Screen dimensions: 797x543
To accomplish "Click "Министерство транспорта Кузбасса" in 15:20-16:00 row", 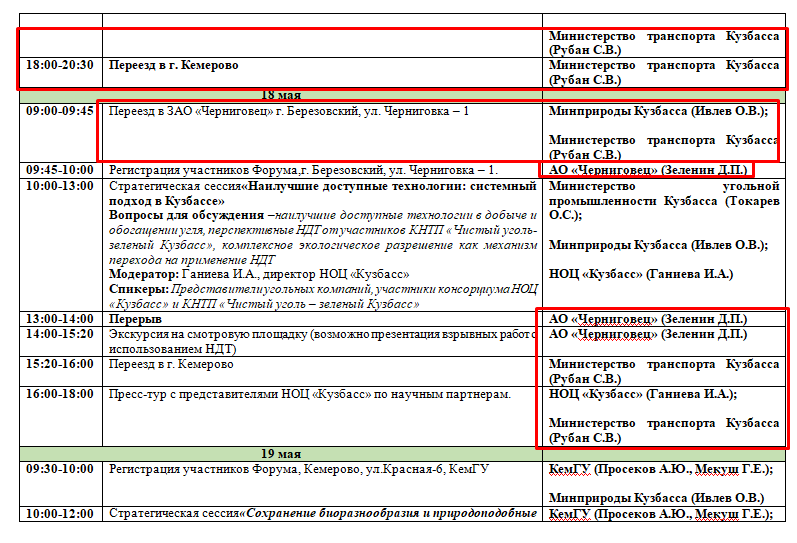I will (664, 364).
